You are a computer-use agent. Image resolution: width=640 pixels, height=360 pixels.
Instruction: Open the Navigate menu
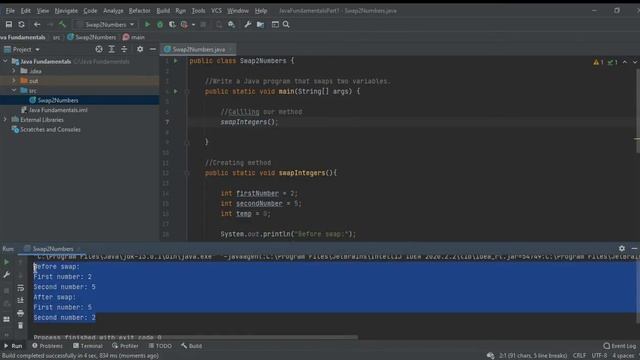click(66, 11)
